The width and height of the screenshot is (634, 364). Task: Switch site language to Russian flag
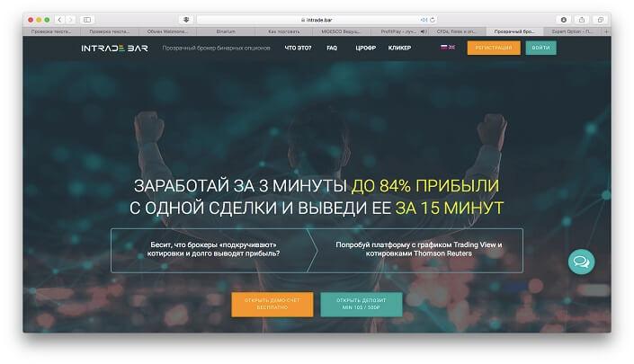pos(443,48)
